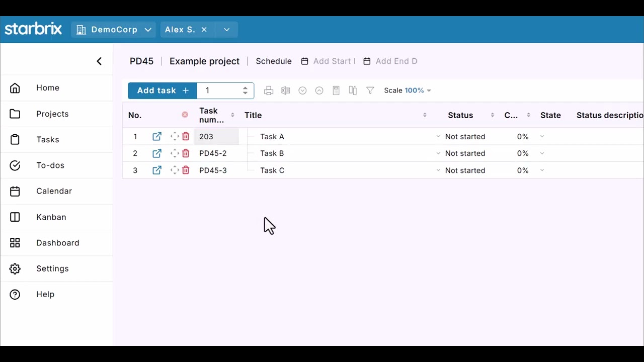This screenshot has height=362, width=644.
Task: Click the Task C title
Action: [272, 170]
